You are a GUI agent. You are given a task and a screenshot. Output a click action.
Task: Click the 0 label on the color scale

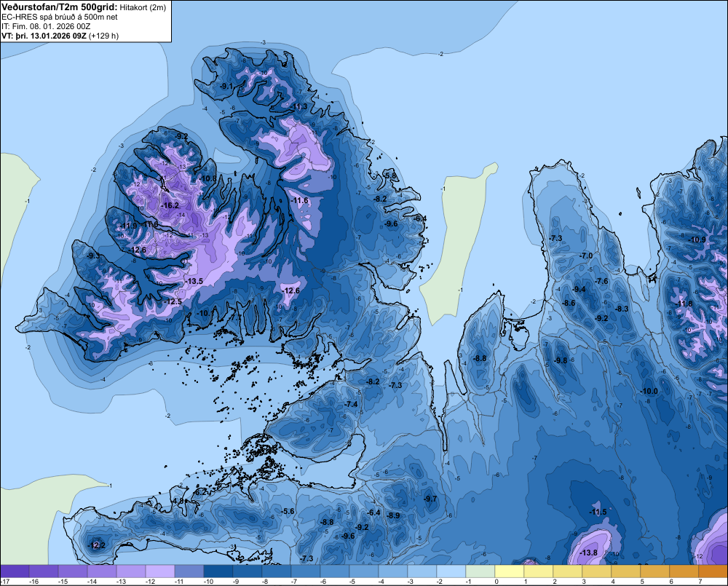(x=496, y=582)
